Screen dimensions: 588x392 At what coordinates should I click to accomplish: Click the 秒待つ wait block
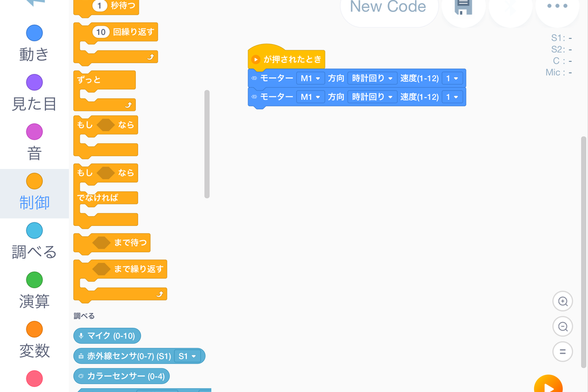(106, 7)
